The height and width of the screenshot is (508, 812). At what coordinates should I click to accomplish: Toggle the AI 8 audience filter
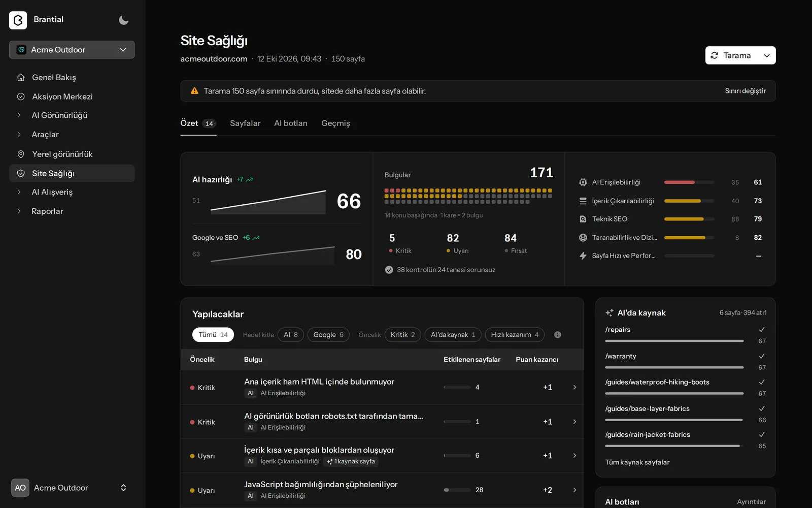291,335
